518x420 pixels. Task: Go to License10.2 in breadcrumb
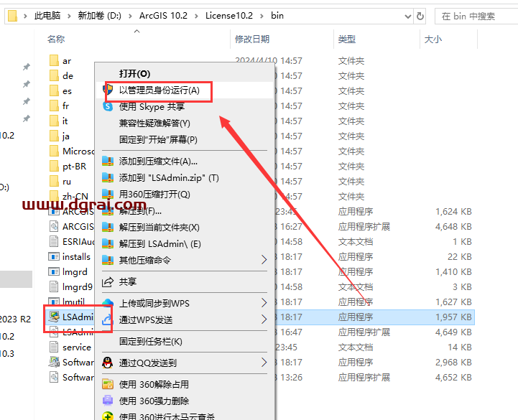(229, 16)
